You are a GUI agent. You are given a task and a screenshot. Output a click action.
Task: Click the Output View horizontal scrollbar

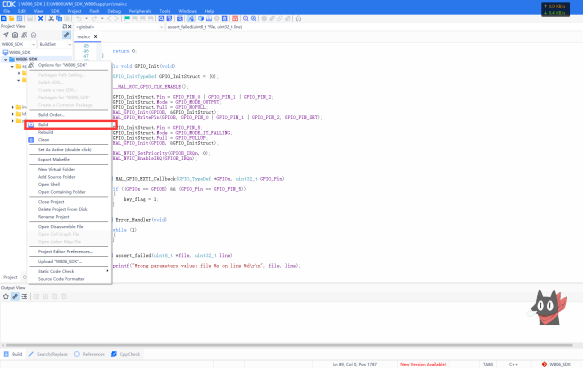[x=289, y=345]
